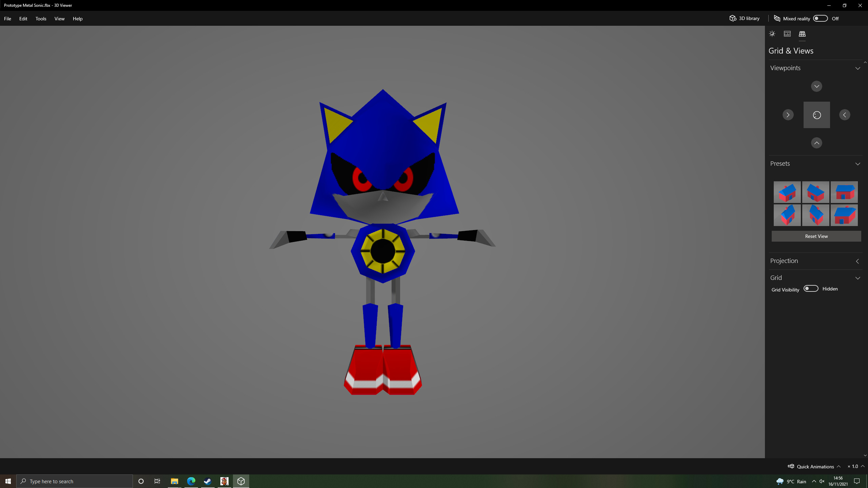Image resolution: width=868 pixels, height=488 pixels.
Task: Click the muted volume tray icon
Action: pos(822,481)
